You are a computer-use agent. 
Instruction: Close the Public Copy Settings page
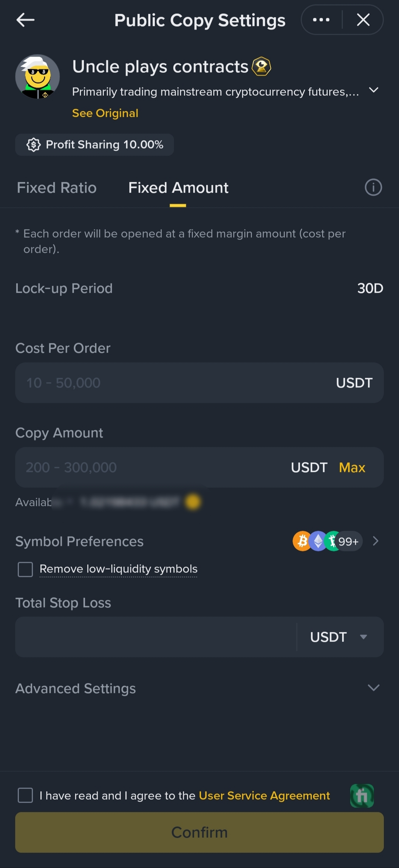(x=363, y=20)
